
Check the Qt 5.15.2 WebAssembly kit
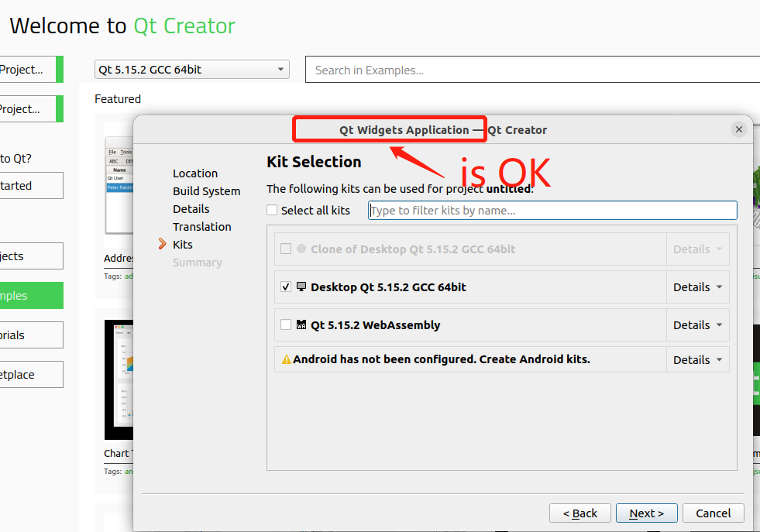(x=286, y=324)
